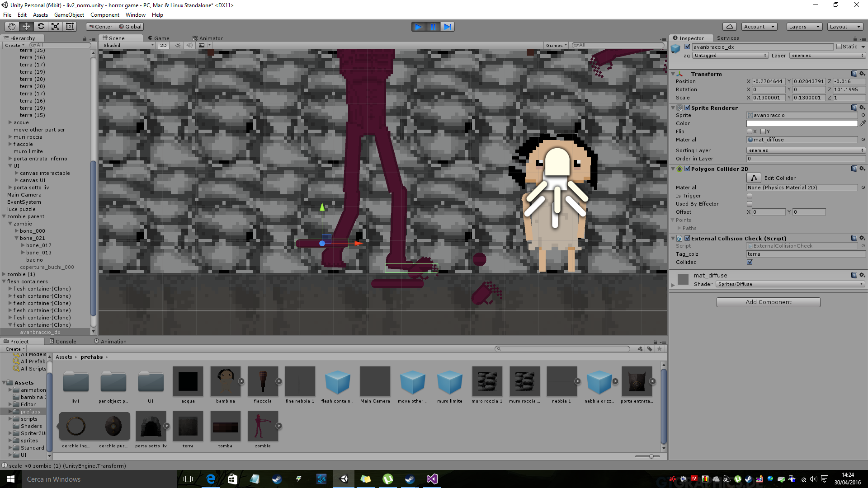Viewport: 868px width, 488px height.
Task: Enable Flip Y checkbox
Action: pyautogui.click(x=763, y=131)
